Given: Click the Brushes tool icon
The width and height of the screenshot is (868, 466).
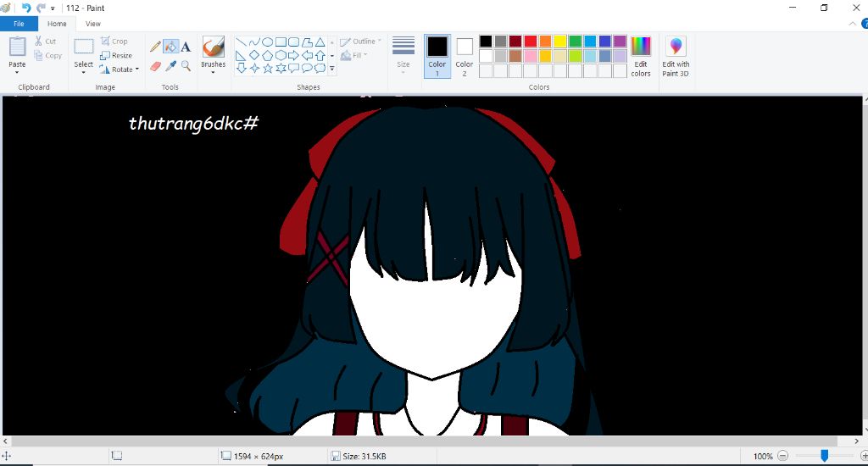Looking at the screenshot, I should point(213,47).
